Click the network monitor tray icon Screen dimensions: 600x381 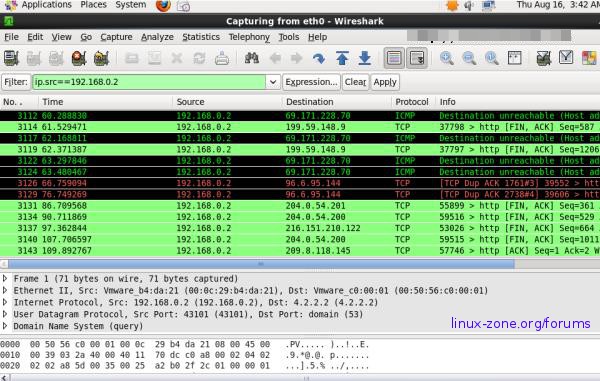pos(488,5)
